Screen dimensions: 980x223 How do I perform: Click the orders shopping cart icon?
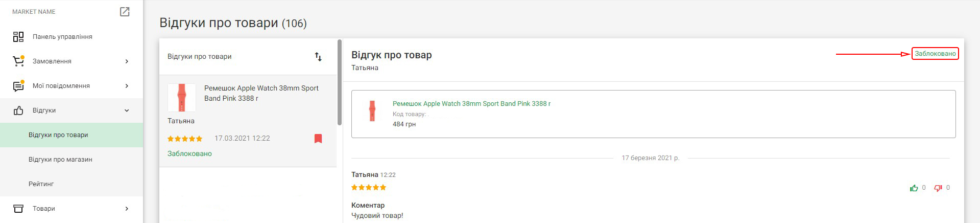coord(18,61)
